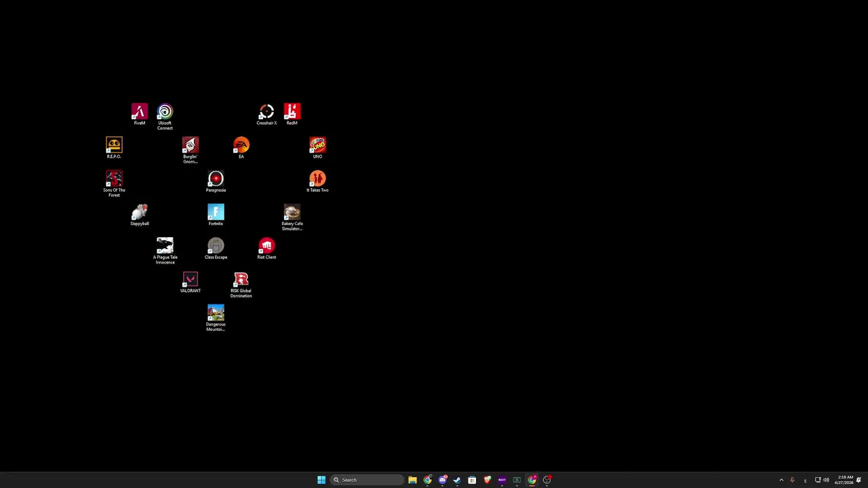Image resolution: width=868 pixels, height=488 pixels.
Task: Open Discord from the taskbar
Action: [442, 480]
